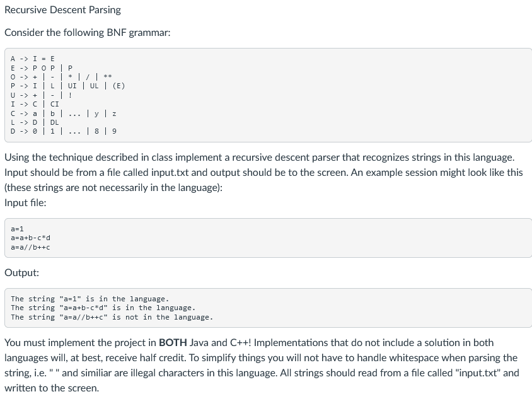Click output line stating "a=1" is in language
532x399 pixels.
90,299
